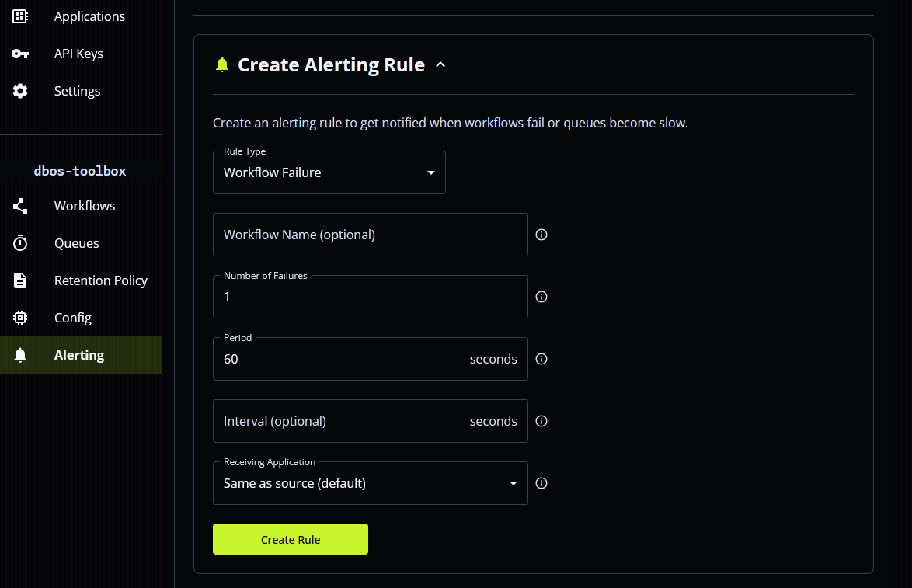Click info icon next to Period field
The image size is (912, 588).
541,359
